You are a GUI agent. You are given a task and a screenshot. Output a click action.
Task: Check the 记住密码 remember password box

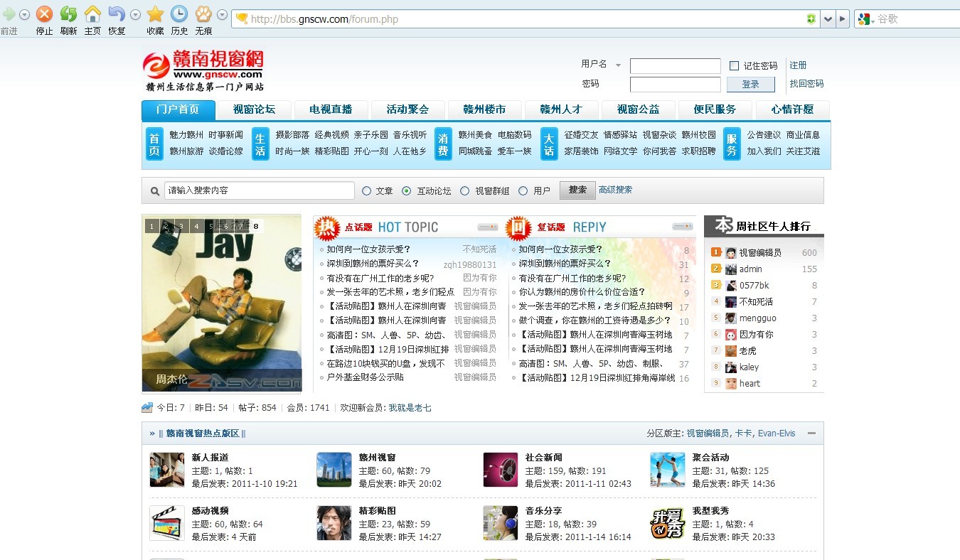tap(735, 66)
